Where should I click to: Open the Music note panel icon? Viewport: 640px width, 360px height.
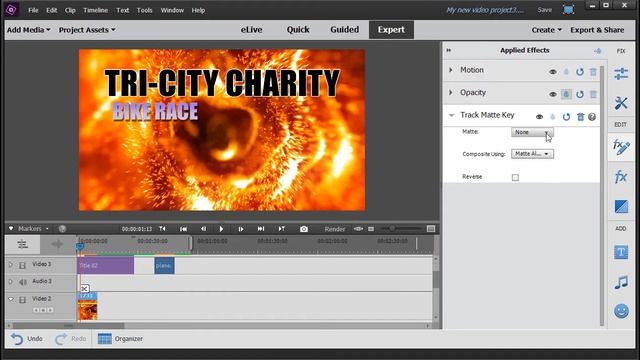pos(621,282)
